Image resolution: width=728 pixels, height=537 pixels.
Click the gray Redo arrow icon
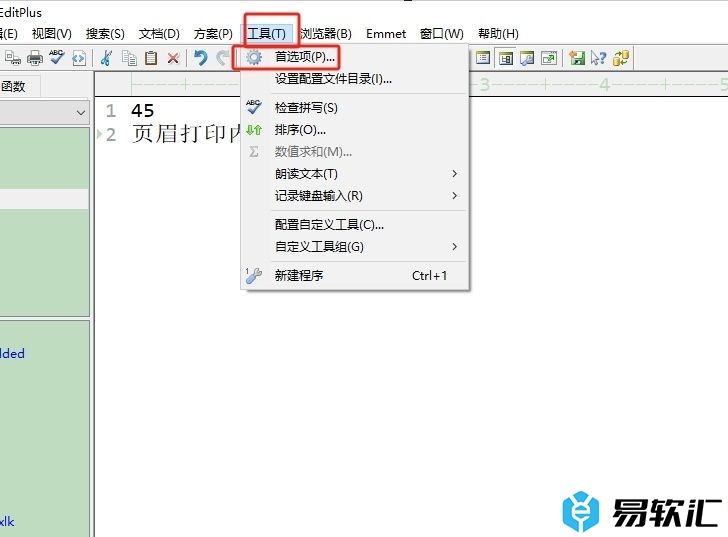click(x=223, y=58)
